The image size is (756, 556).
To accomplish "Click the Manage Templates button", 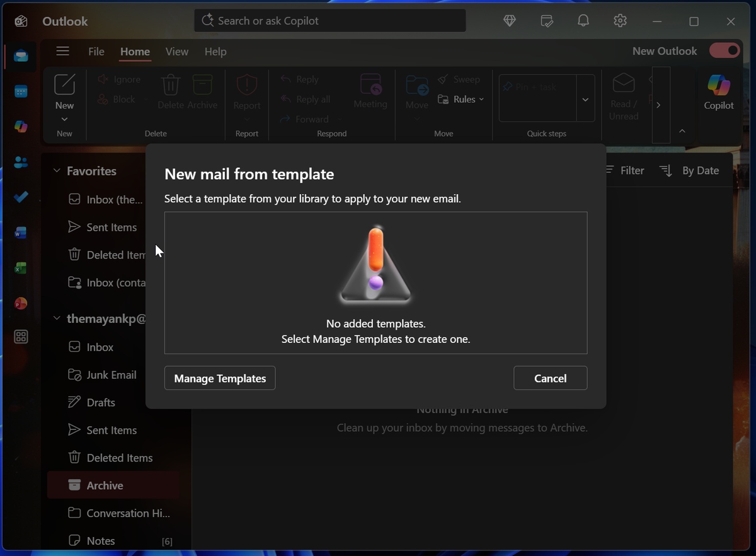I will point(220,378).
